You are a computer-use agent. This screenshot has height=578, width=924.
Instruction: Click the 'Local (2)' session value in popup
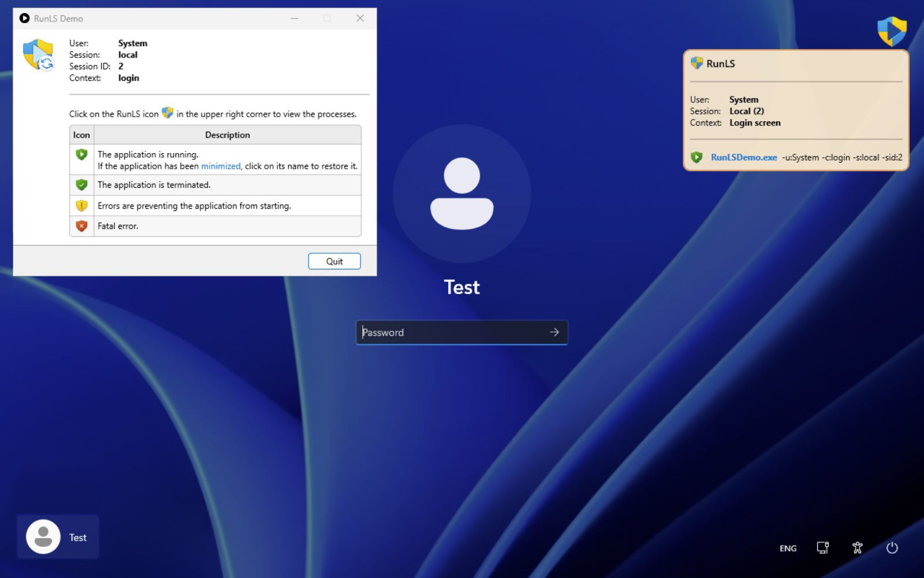pos(747,111)
